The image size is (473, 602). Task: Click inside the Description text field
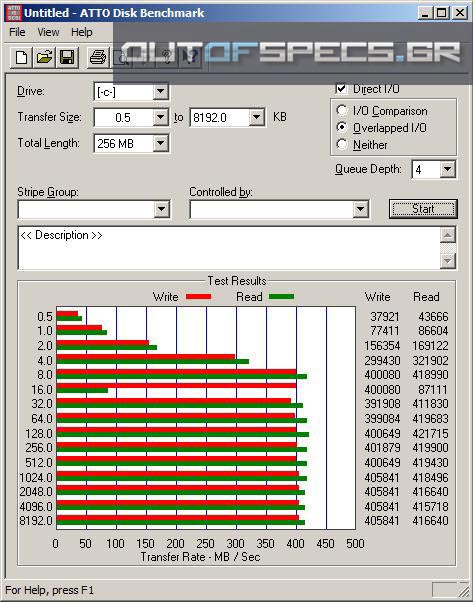pyautogui.click(x=229, y=248)
